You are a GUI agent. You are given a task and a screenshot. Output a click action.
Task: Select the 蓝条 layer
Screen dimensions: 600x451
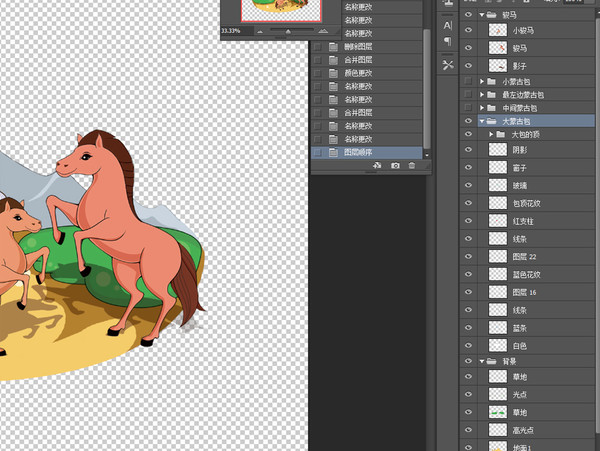[536, 328]
